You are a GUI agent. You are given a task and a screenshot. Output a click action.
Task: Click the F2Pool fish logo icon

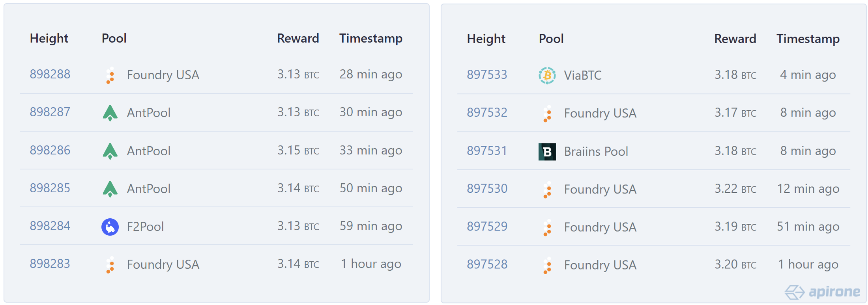110,227
